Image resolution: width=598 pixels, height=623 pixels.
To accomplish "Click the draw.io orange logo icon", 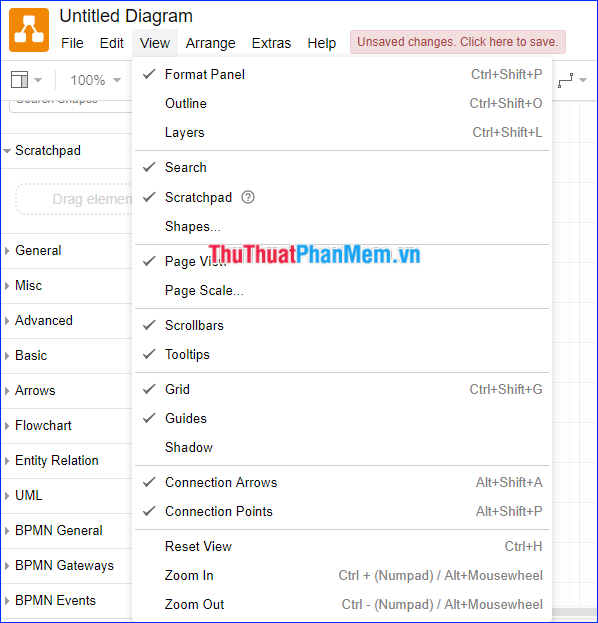I will click(29, 30).
